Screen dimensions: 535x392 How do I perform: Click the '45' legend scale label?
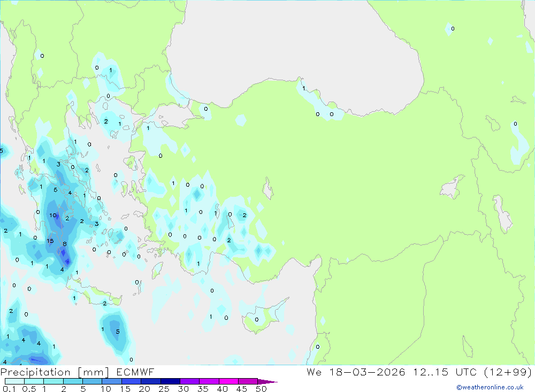242,389
